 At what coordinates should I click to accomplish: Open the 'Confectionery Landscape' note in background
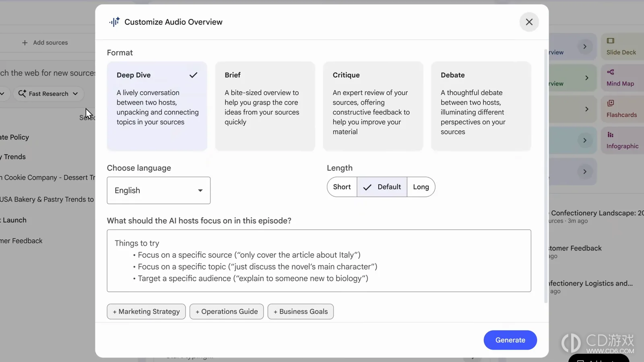coord(597,216)
